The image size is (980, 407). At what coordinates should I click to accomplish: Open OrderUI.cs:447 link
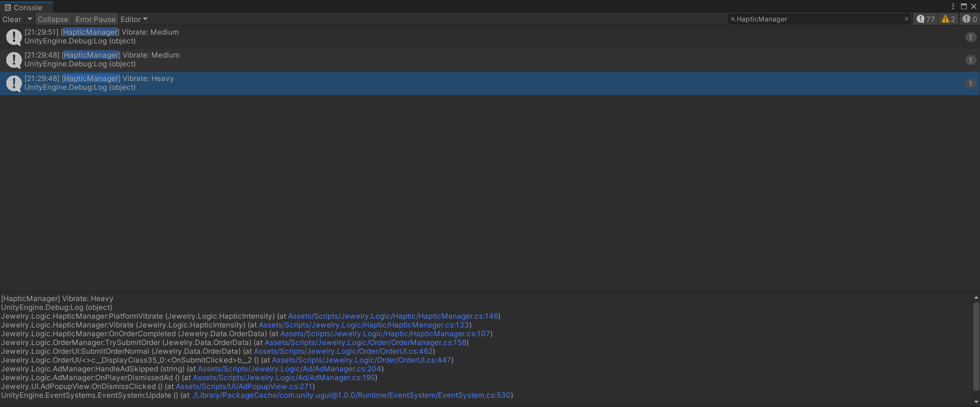pyautogui.click(x=362, y=360)
